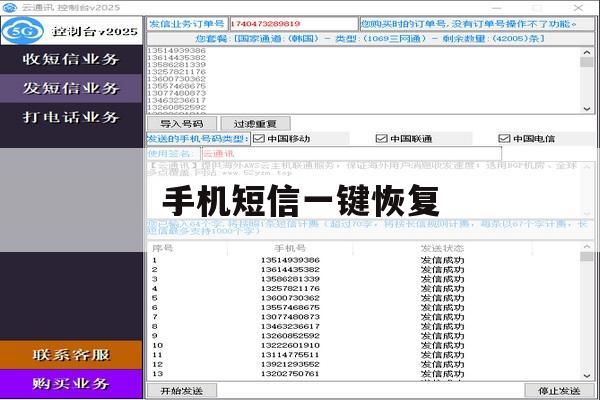
Task: Select table row with 13614435382
Action: (x=364, y=270)
